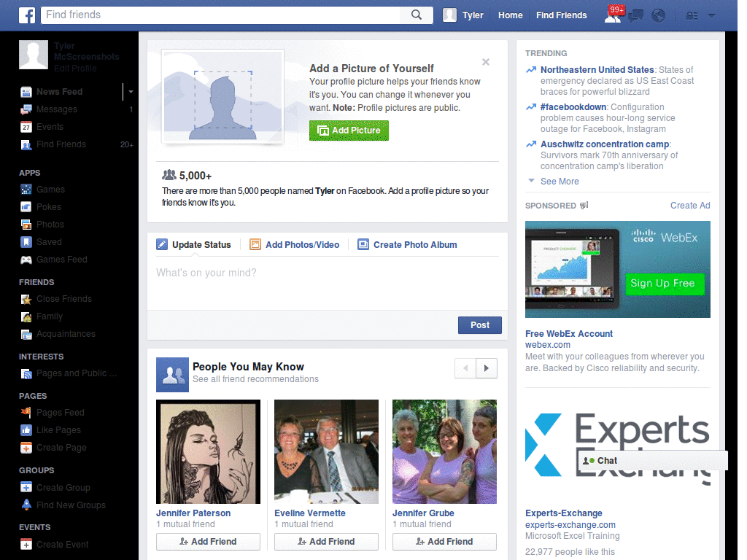This screenshot has width=747, height=560.
Task: Click the Events calendar icon in sidebar
Action: click(26, 127)
